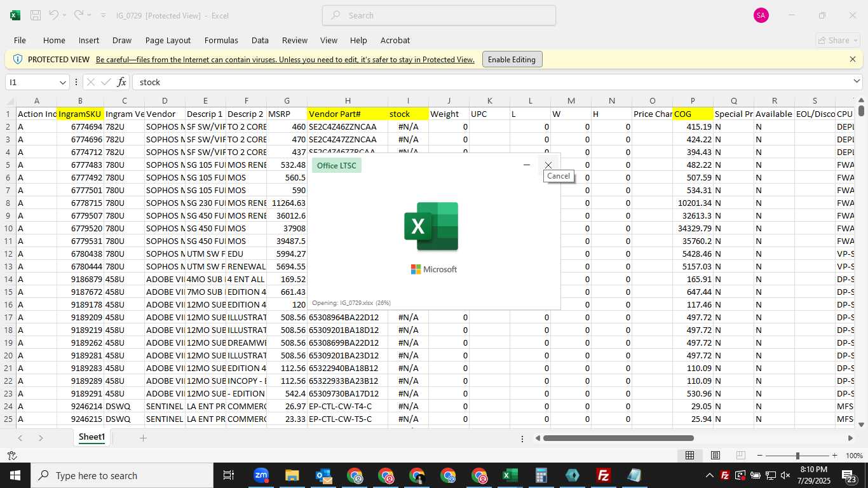Click the formula bar Enter checkmark icon
This screenshot has width=868, height=488.
[x=105, y=82]
